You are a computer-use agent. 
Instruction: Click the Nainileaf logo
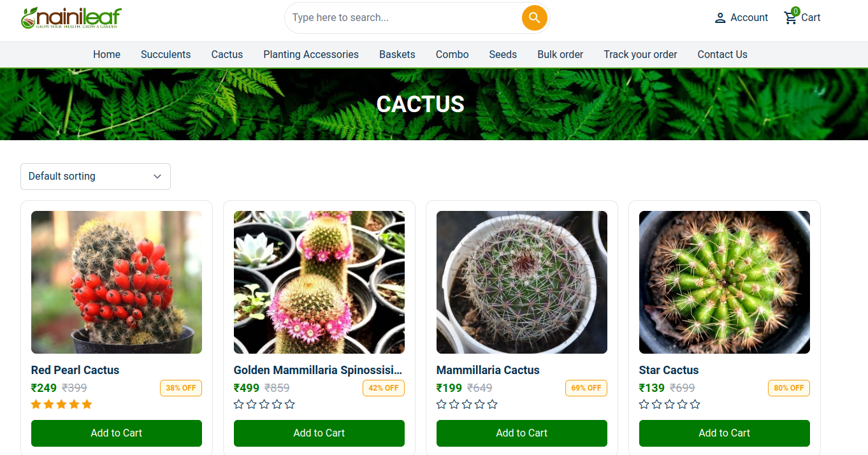coord(70,18)
